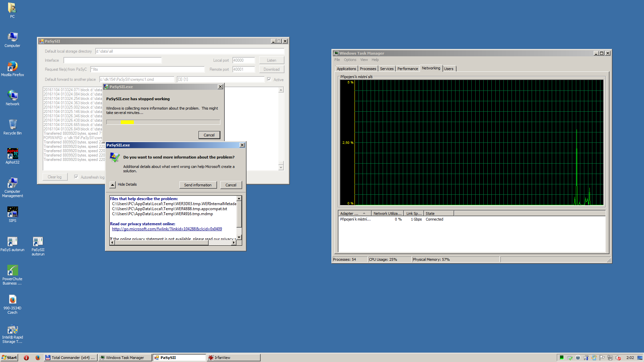This screenshot has width=644, height=362.
Task: Click Send information button
Action: point(198,185)
